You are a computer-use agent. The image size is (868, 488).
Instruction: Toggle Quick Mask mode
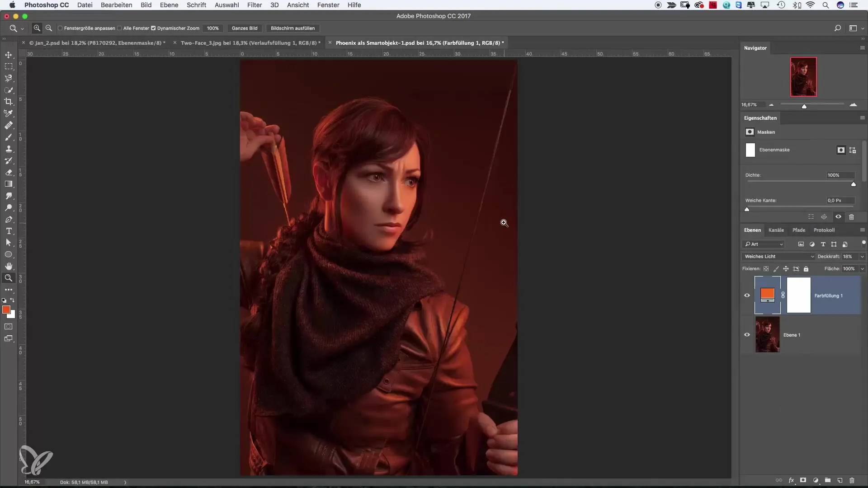click(9, 326)
